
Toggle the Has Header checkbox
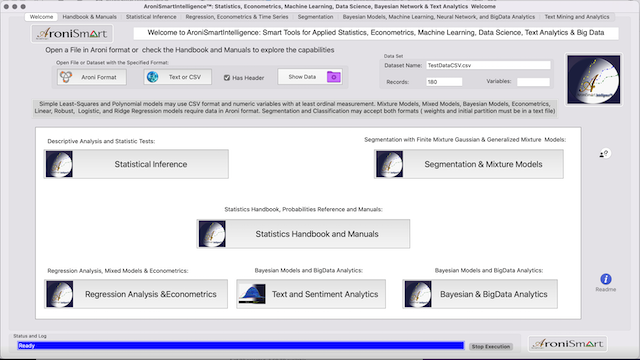pos(227,78)
